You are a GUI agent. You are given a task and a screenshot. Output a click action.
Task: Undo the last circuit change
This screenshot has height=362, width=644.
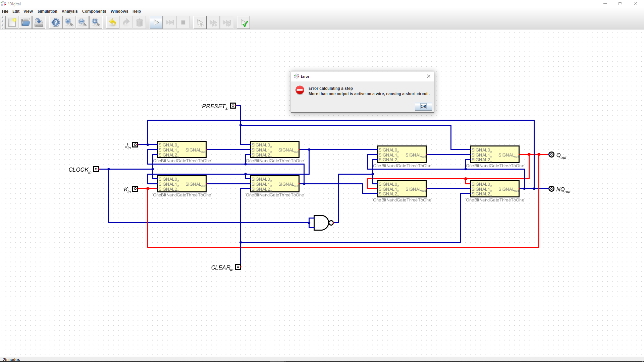pos(112,22)
